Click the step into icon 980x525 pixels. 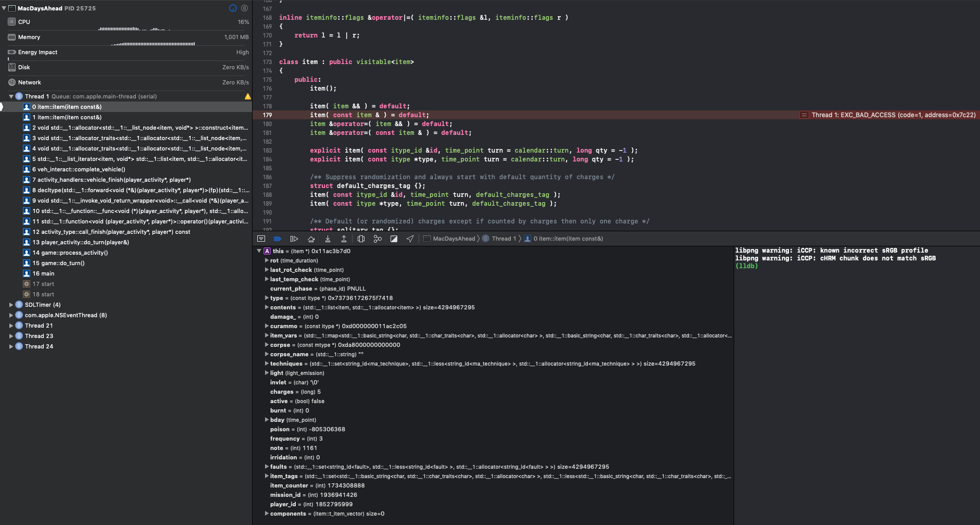[x=328, y=239]
